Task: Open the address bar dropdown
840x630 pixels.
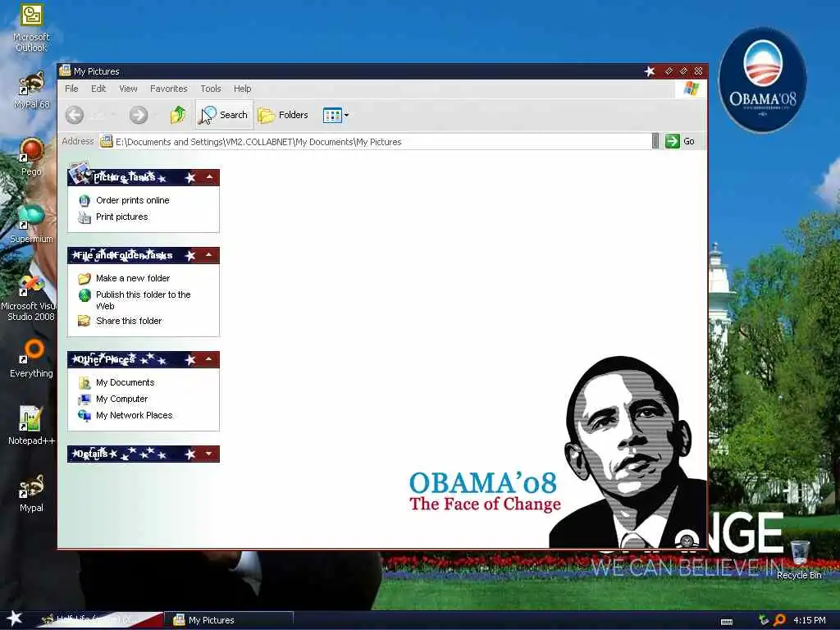Action: 655,141
